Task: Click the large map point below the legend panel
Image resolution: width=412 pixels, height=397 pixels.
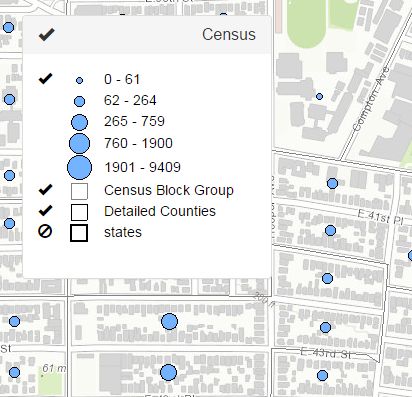Action: (x=169, y=322)
